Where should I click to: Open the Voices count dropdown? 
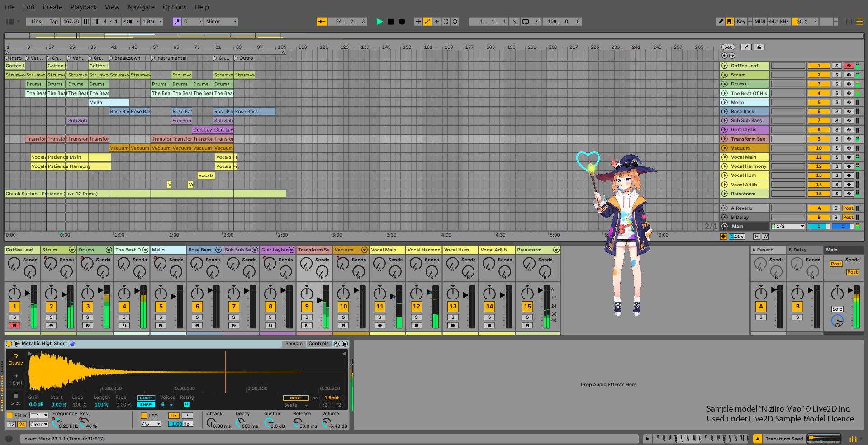pyautogui.click(x=166, y=405)
